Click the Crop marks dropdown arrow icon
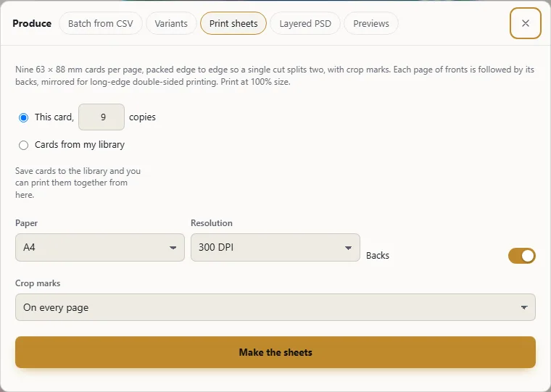551x392 pixels. (x=524, y=308)
